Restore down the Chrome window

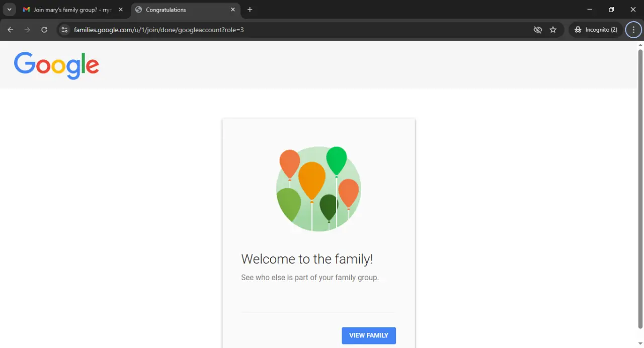coord(611,10)
